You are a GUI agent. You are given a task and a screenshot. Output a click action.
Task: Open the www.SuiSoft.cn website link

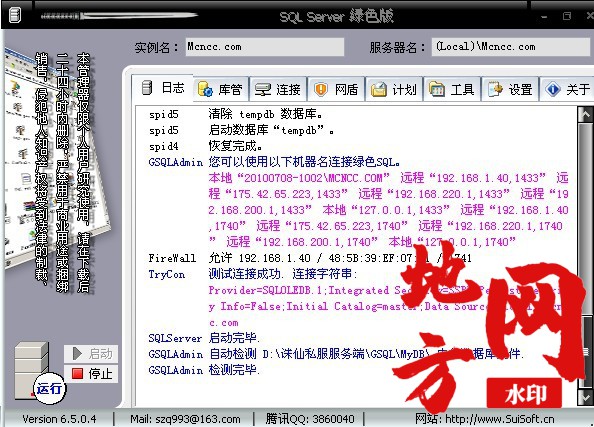500,419
